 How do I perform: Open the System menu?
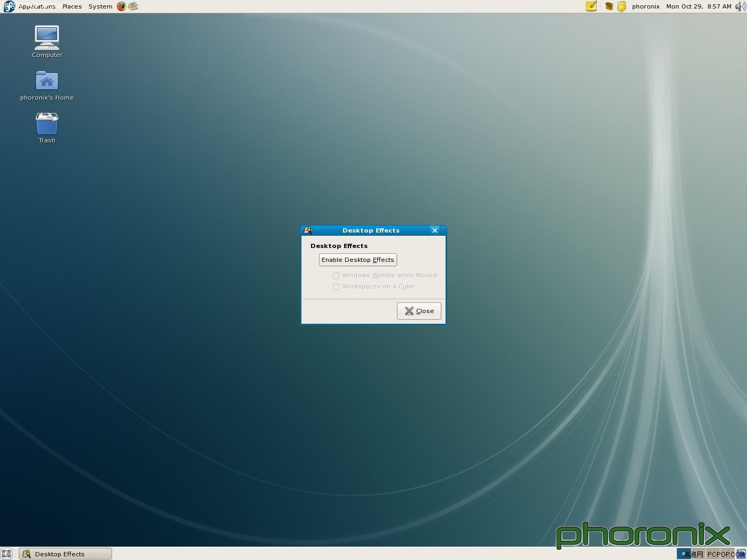(x=100, y=6)
